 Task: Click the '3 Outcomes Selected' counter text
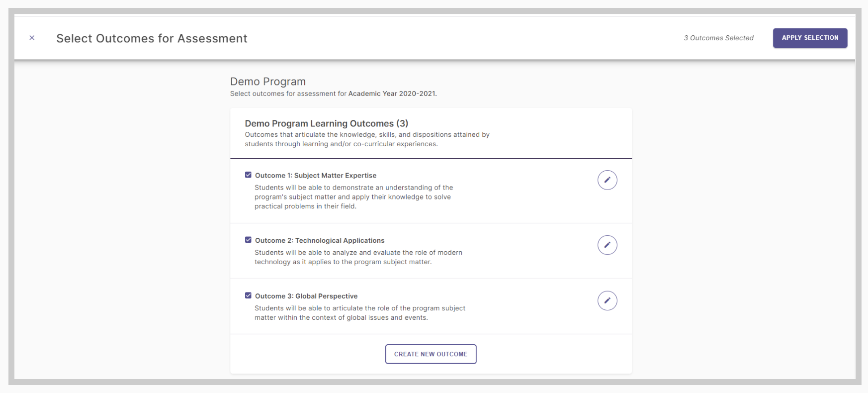click(718, 37)
